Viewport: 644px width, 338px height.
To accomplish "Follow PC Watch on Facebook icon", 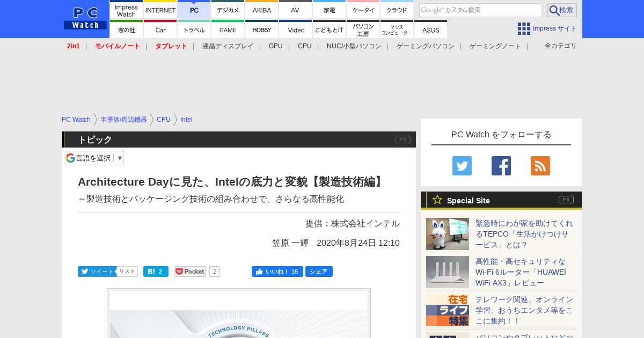I will pyautogui.click(x=501, y=166).
